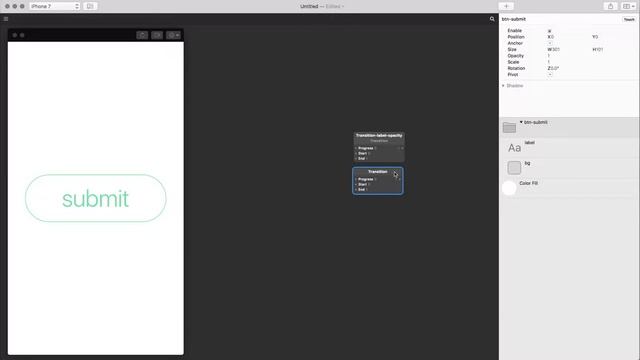
Task: Select the 'Color Fill' layer name
Action: pos(529,183)
